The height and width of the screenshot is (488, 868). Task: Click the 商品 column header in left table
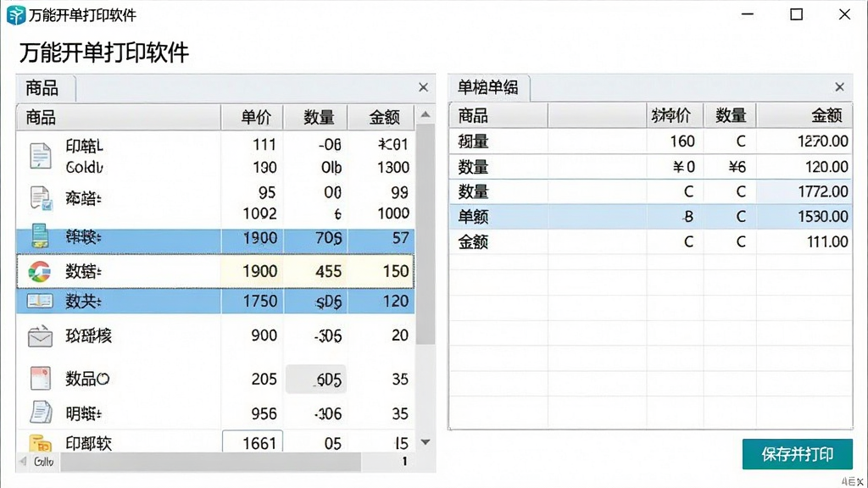tap(119, 117)
